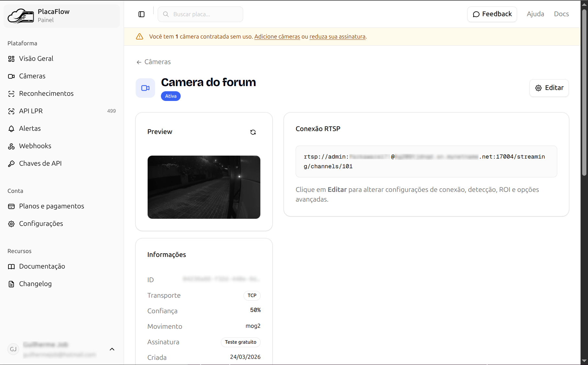This screenshot has width=588, height=365.
Task: Toggle the sidebar panel icon
Action: tap(141, 14)
